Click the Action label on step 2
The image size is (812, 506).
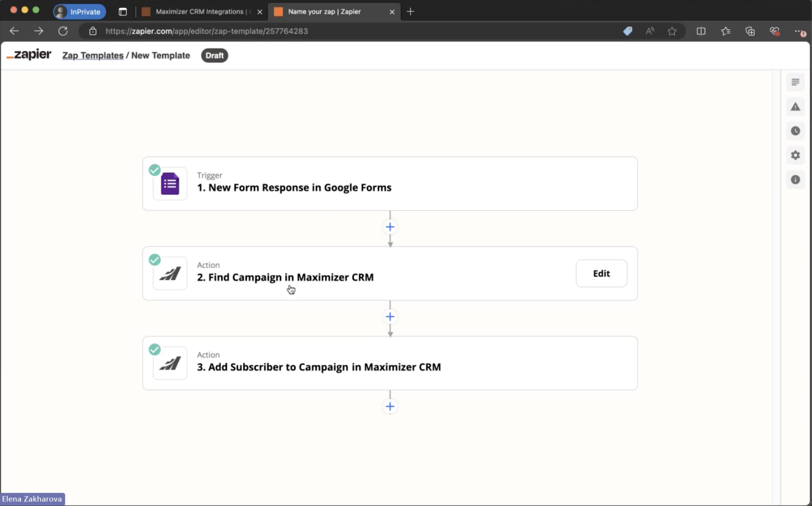[208, 265]
